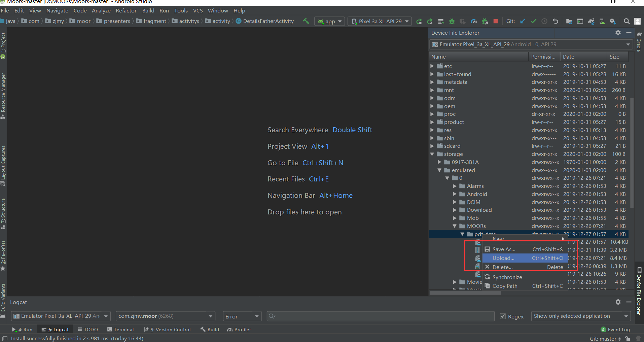644x342 pixels.
Task: Click the Profile app gauge icon
Action: coord(474,21)
